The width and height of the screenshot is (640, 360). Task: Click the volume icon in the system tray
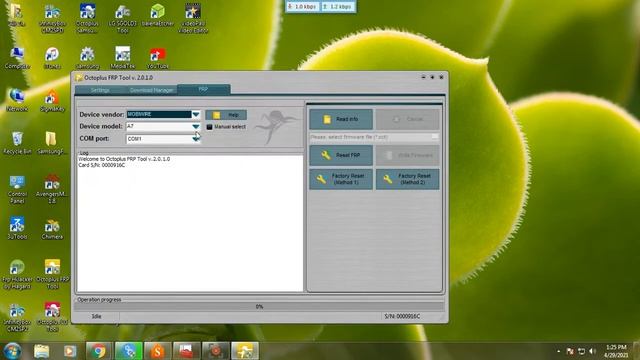tap(593, 351)
